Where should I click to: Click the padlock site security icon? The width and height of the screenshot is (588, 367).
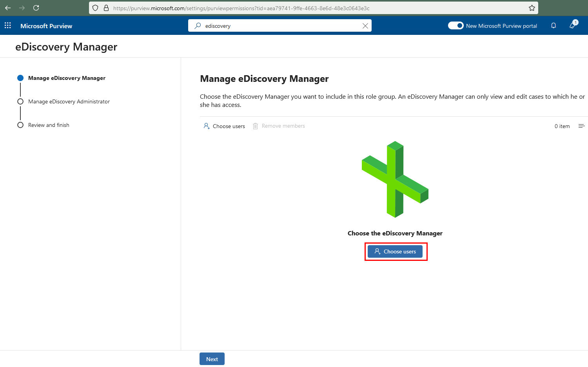point(106,8)
